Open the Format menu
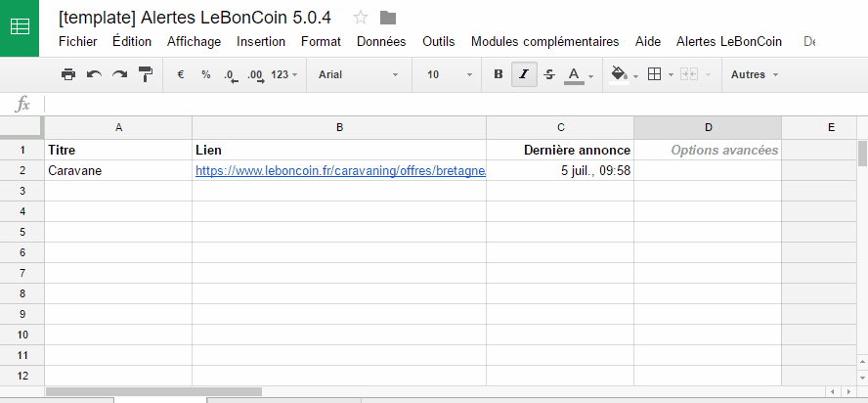 pyautogui.click(x=321, y=42)
